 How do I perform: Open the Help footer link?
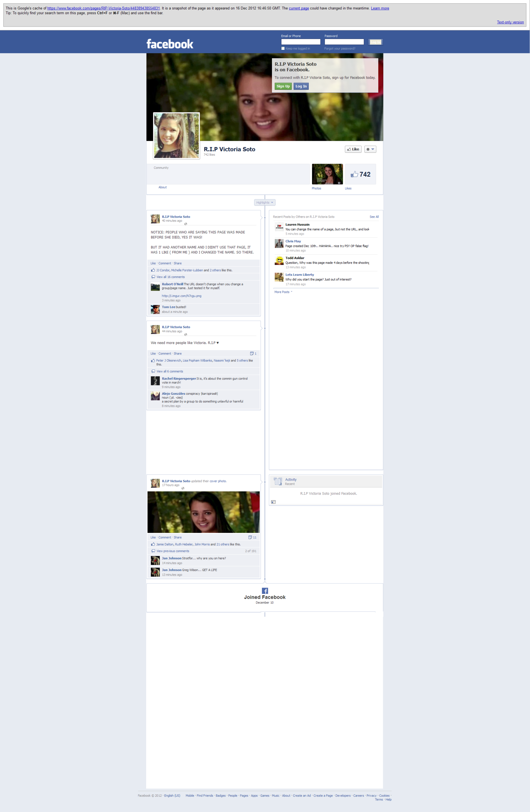[389, 800]
